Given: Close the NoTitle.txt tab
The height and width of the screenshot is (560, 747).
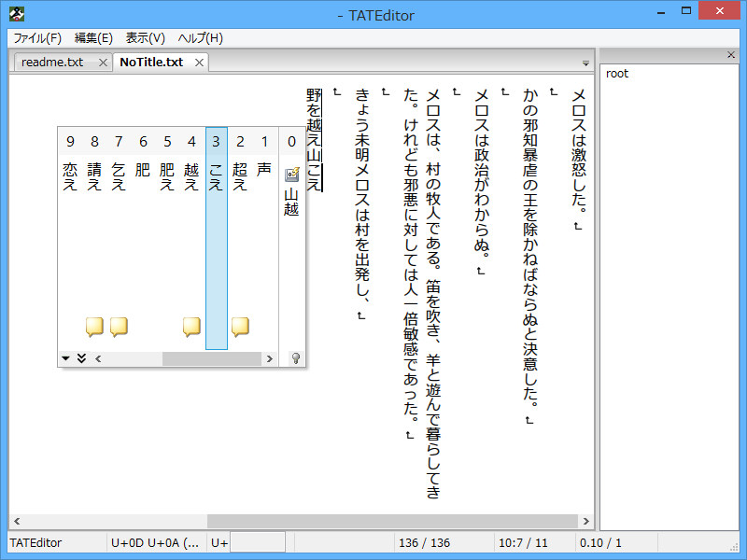Looking at the screenshot, I should (198, 62).
